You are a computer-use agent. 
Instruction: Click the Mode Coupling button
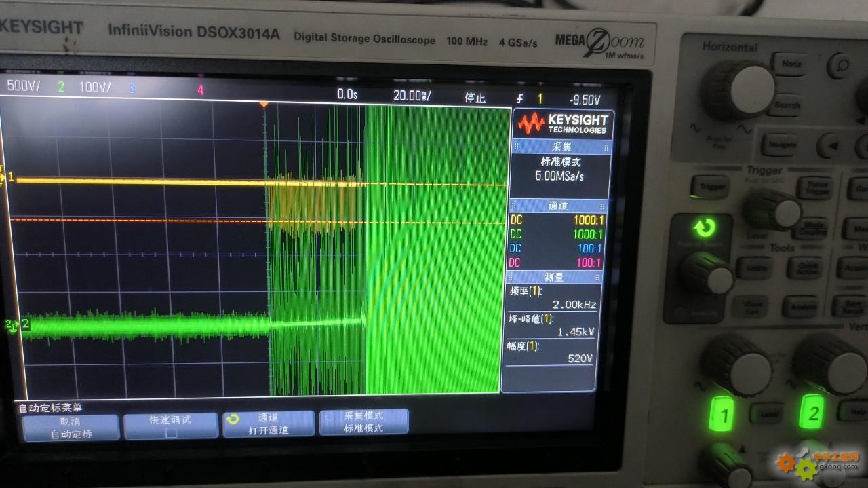point(812,227)
